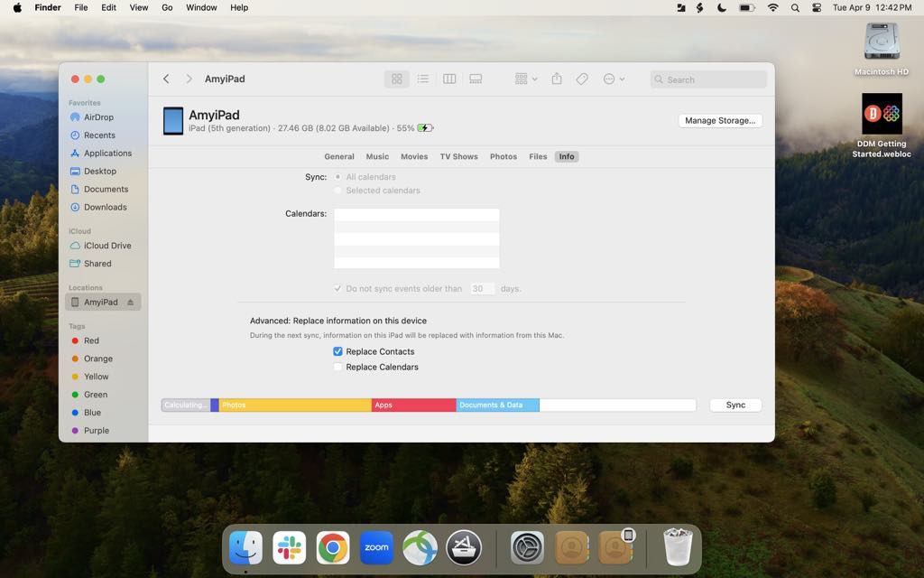Viewport: 924px width, 578px height.
Task: Switch to icon grid view
Action: pyautogui.click(x=397, y=79)
